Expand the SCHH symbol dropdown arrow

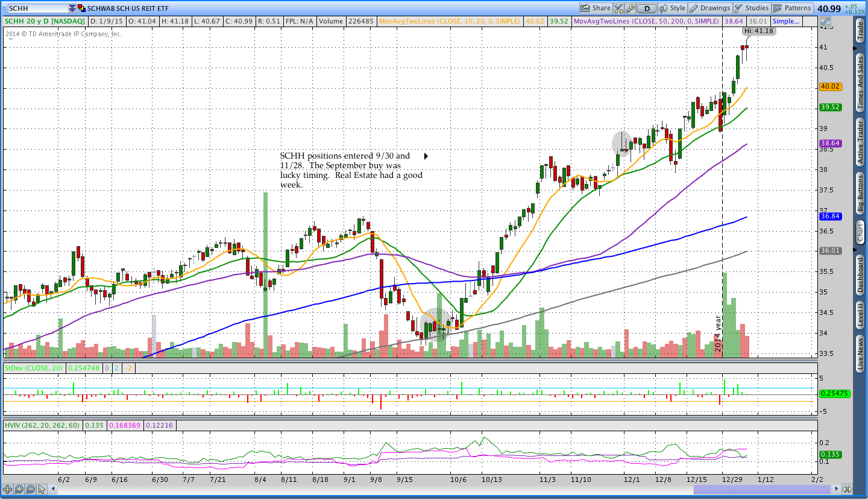[x=72, y=8]
